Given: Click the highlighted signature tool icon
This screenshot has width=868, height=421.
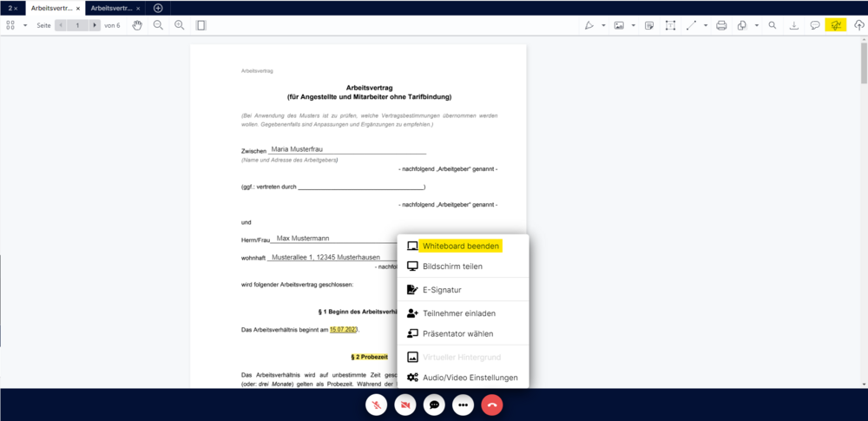Looking at the screenshot, I should coord(836,25).
